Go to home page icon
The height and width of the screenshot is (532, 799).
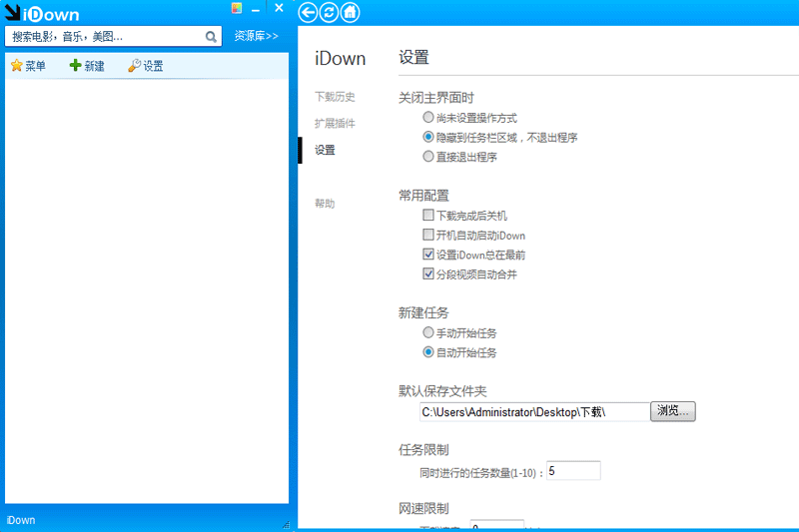point(351,12)
